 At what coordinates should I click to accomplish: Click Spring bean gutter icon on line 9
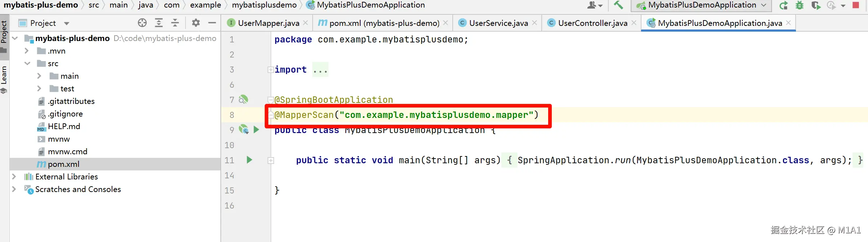click(x=244, y=129)
